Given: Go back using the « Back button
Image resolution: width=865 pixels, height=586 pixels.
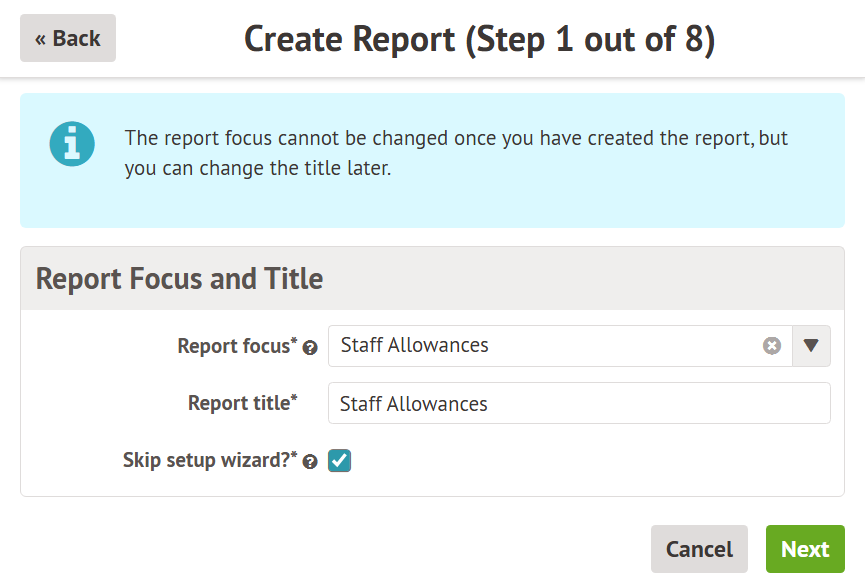Looking at the screenshot, I should coord(68,38).
